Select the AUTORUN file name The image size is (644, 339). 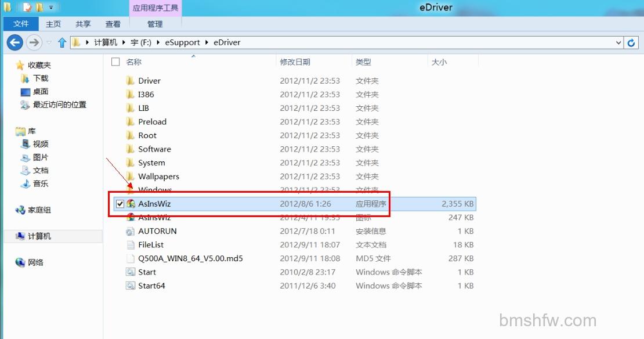(x=157, y=231)
